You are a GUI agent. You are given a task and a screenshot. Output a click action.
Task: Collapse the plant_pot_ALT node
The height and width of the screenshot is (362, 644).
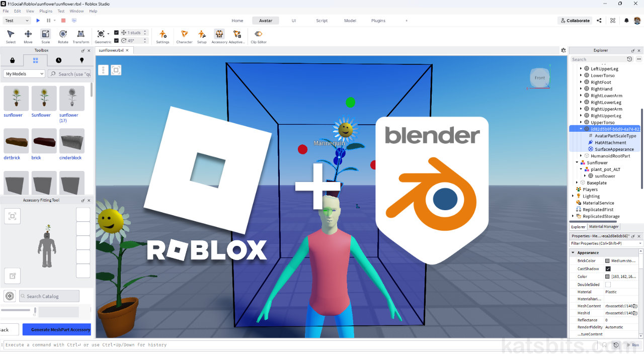click(x=581, y=169)
